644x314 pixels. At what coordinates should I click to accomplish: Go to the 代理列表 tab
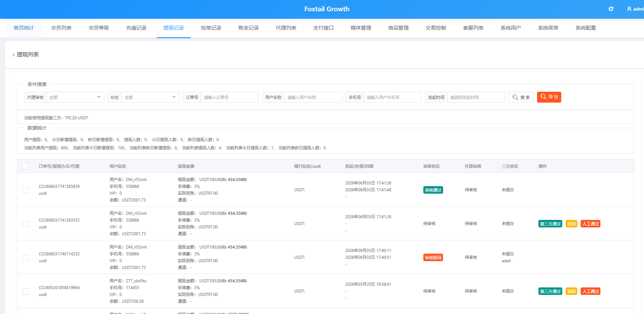pos(286,28)
